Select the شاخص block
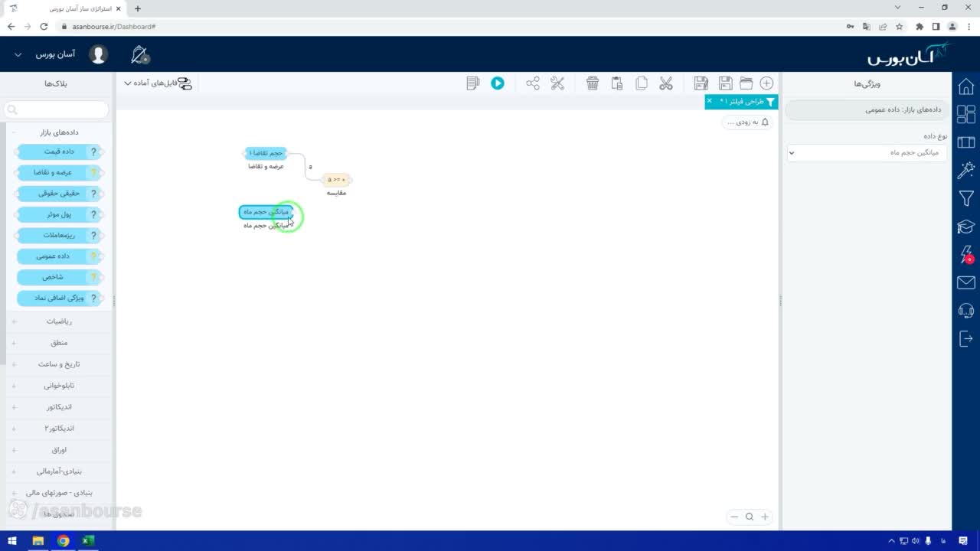The image size is (980, 551). [58, 277]
